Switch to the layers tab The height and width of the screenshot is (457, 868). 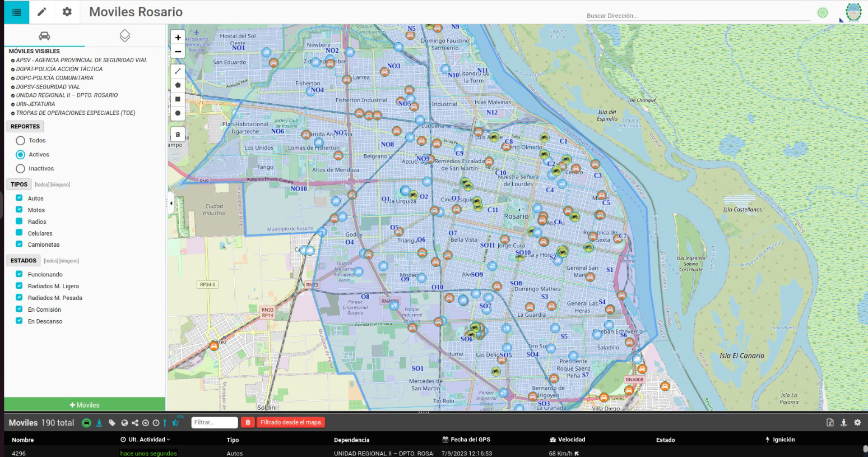pyautogui.click(x=125, y=36)
